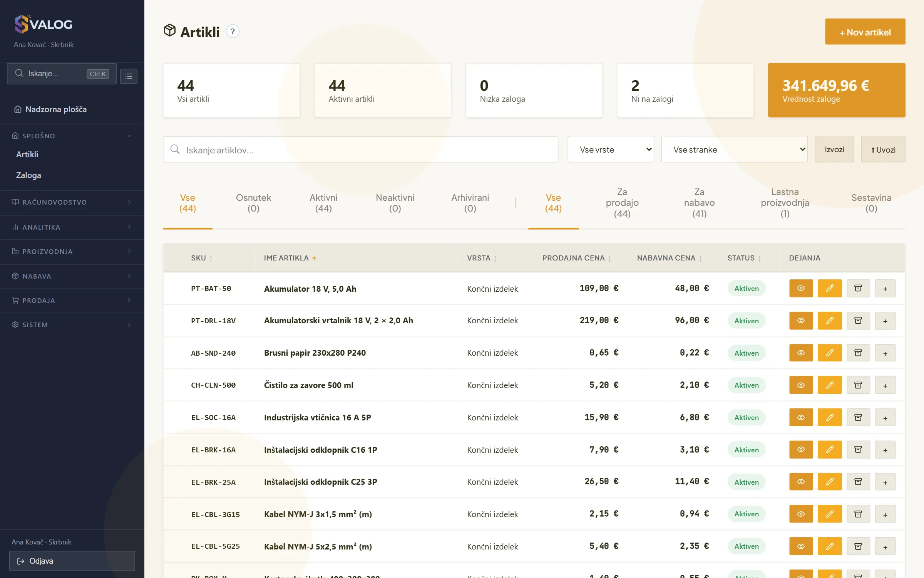View the Industrijska vtičnica 16 A 5P article

(801, 417)
